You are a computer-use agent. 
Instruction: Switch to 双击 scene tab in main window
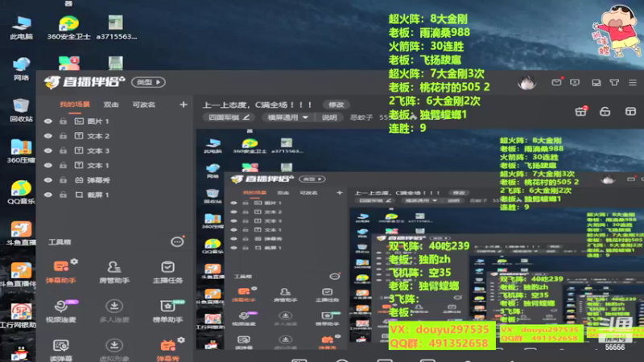111,105
